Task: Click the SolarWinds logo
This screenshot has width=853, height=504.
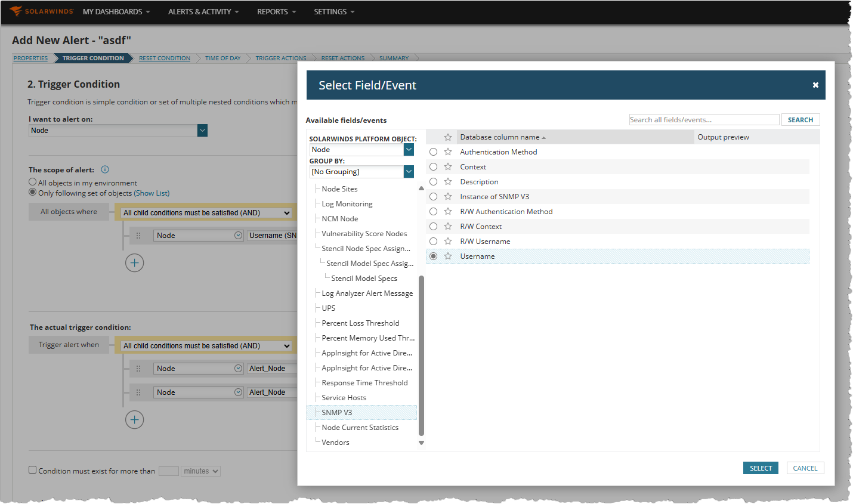Action: 41,11
